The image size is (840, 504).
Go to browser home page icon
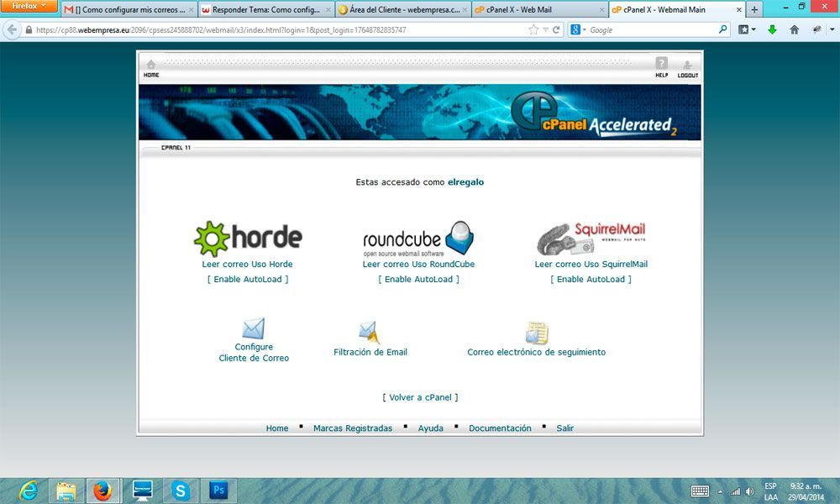pyautogui.click(x=795, y=30)
